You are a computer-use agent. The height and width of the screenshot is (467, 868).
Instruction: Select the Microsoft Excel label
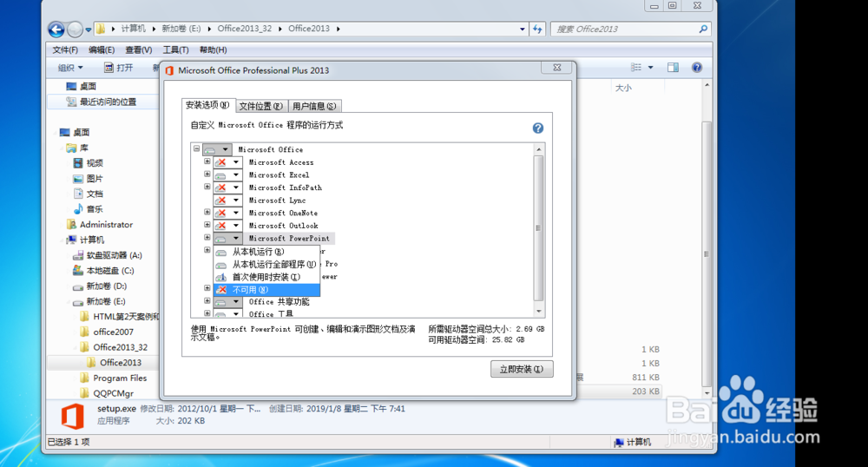point(279,174)
